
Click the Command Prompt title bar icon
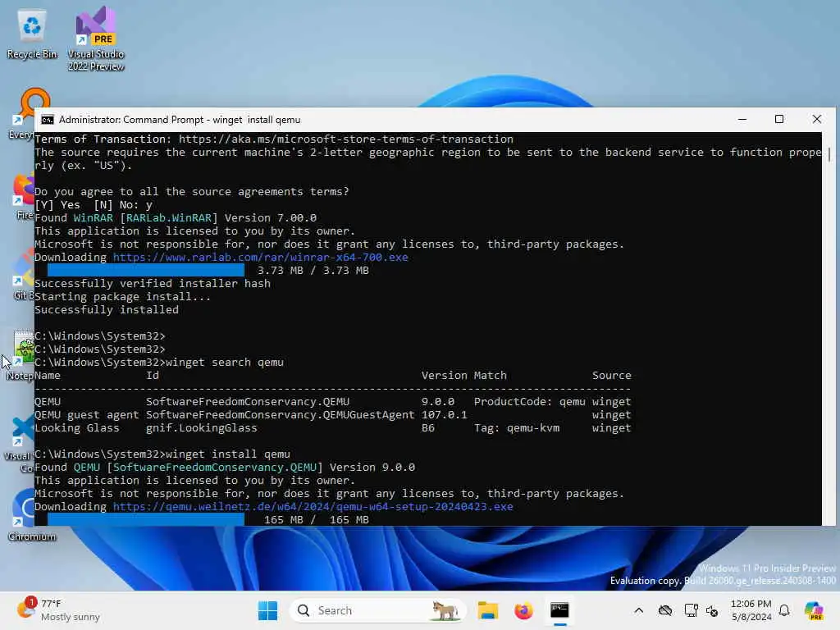[x=47, y=120]
